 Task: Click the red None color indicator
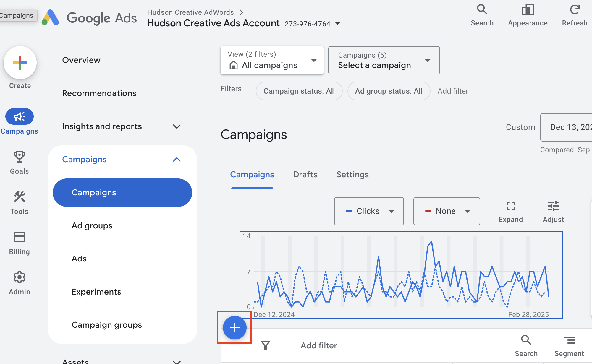428,211
